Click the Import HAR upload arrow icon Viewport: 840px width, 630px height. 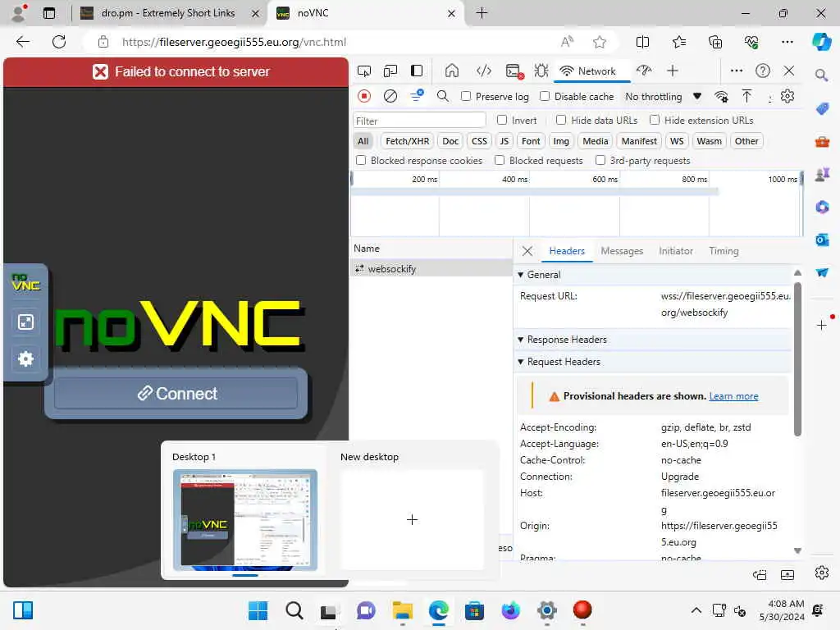click(746, 97)
